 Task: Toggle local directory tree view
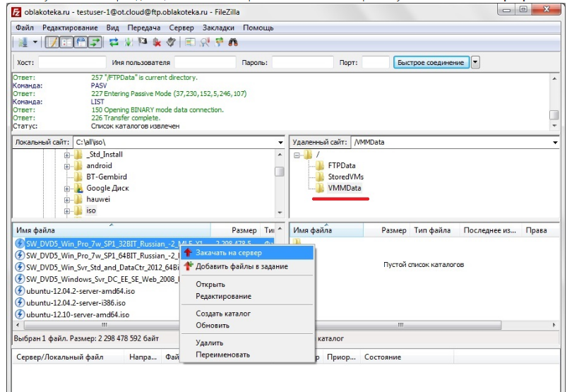click(x=67, y=42)
